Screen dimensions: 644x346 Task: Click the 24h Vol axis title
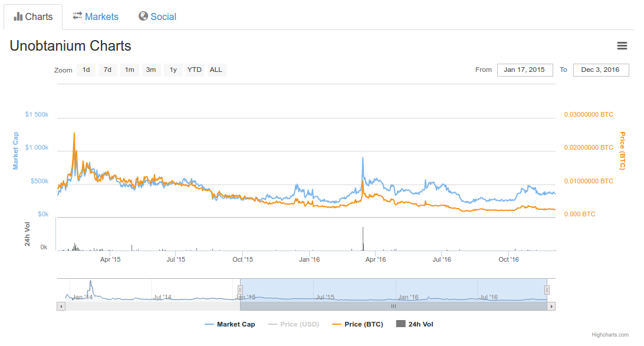pos(28,234)
